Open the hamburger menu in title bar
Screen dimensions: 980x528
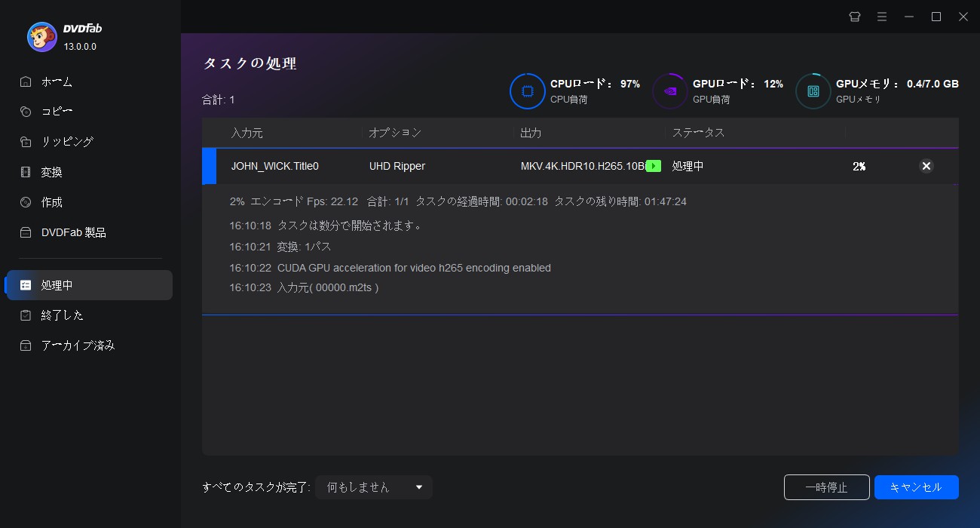[x=881, y=17]
